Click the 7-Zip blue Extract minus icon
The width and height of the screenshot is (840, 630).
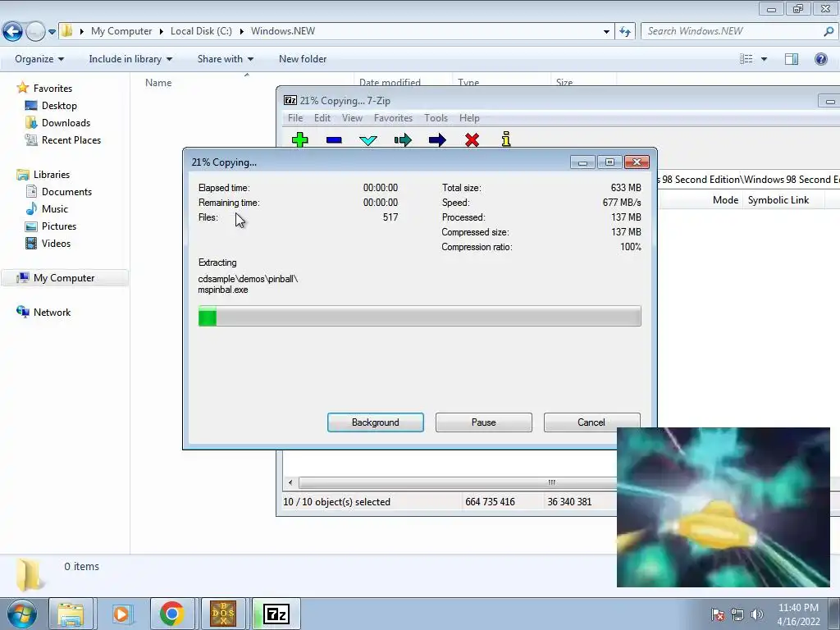coord(334,139)
